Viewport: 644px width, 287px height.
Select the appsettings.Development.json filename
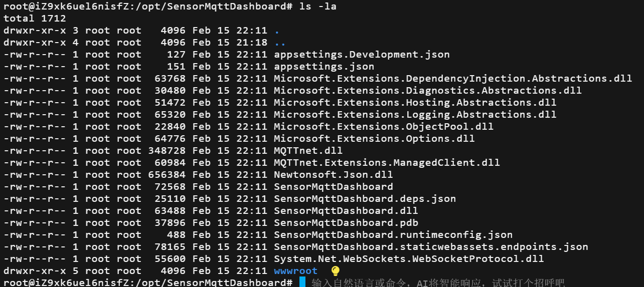(362, 55)
